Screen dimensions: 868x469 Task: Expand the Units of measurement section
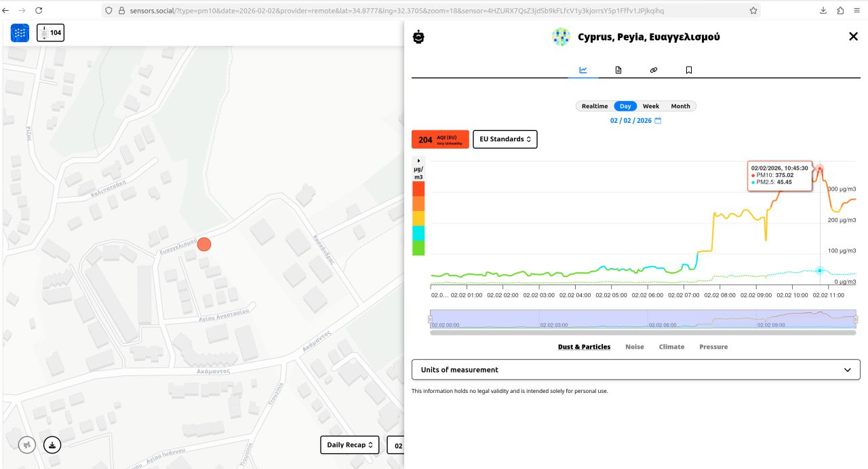635,370
